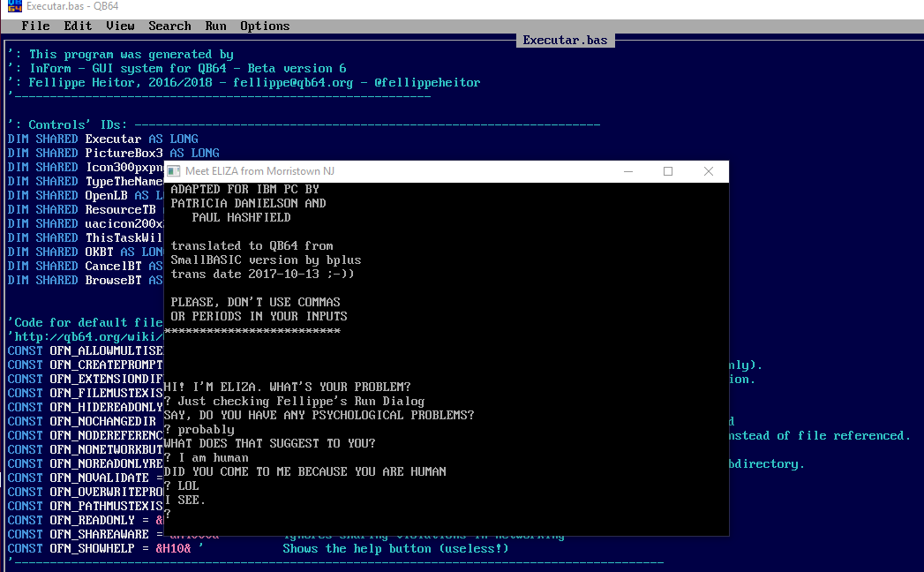
Task: Place cursor on DIM SHARED Executar line
Action: click(x=102, y=139)
